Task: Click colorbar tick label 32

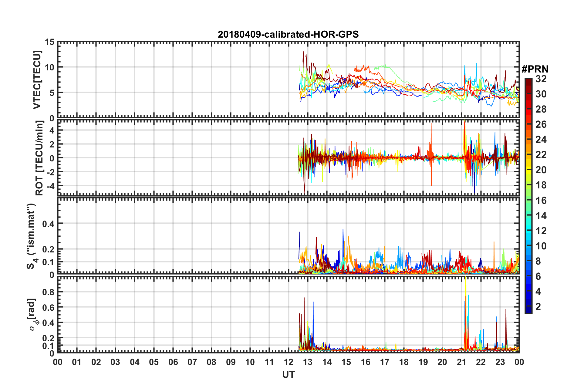Action: pos(541,79)
